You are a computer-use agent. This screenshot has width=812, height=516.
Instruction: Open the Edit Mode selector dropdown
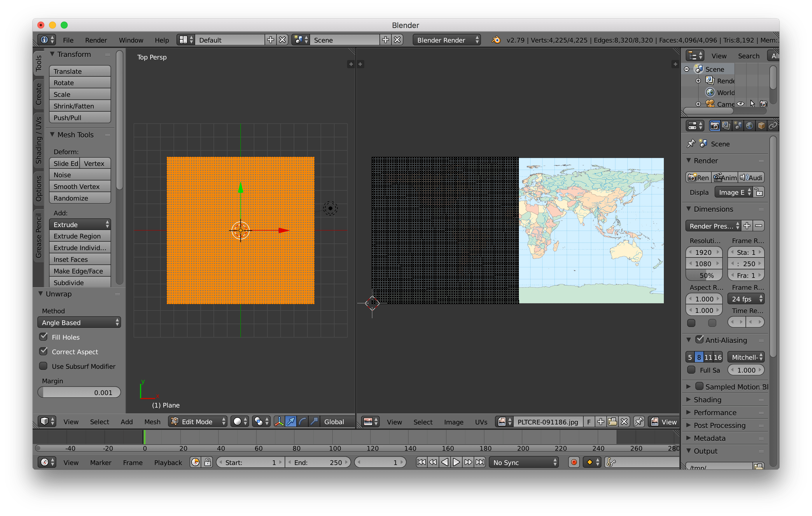tap(198, 421)
